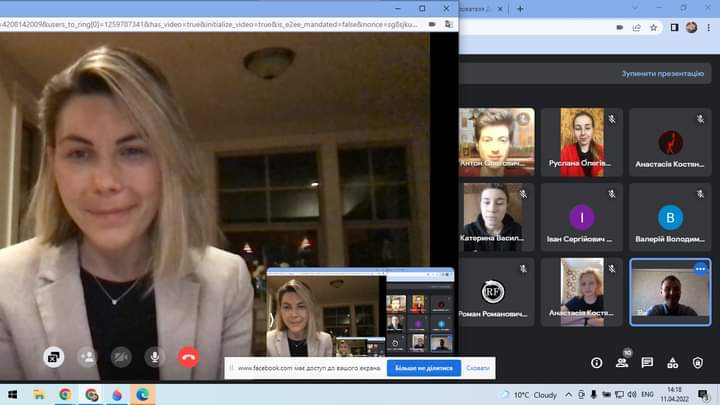Image resolution: width=720 pixels, height=405 pixels.
Task: Open Chrome's three-dot menu
Action: [708, 27]
